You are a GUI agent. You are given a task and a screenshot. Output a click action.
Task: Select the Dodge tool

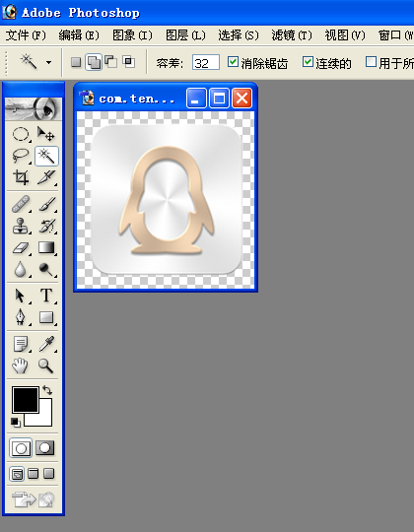click(x=46, y=270)
